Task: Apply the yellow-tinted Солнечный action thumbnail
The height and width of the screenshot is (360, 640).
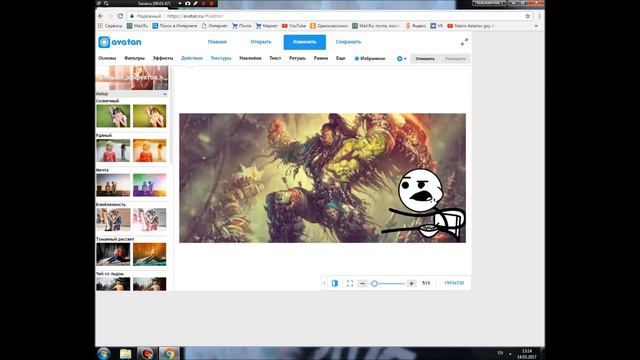Action: 149,116
